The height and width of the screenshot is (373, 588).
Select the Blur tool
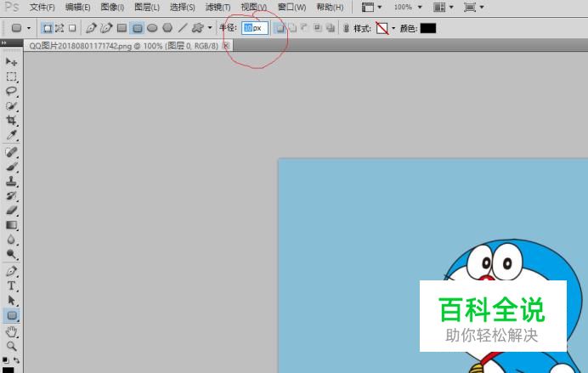click(x=11, y=240)
